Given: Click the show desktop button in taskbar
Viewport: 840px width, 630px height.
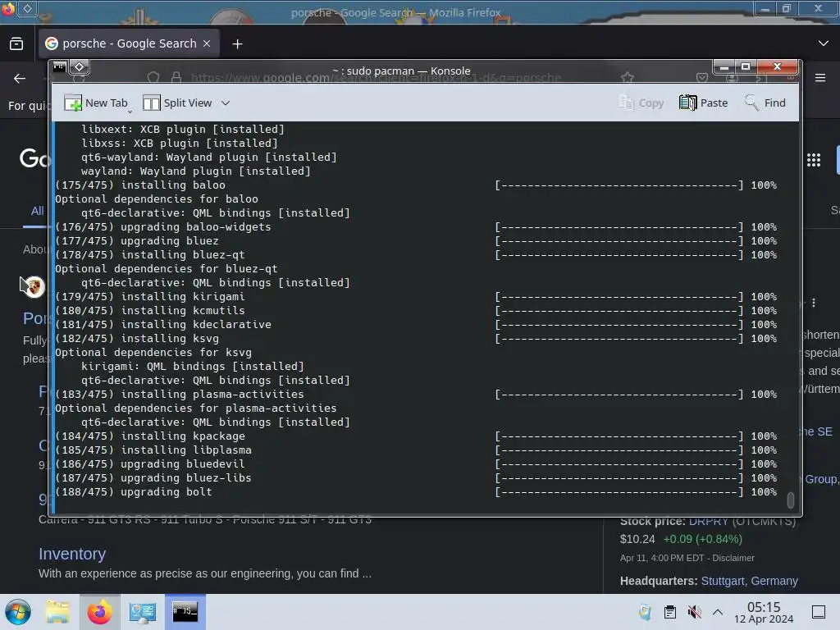Looking at the screenshot, I should [819, 612].
